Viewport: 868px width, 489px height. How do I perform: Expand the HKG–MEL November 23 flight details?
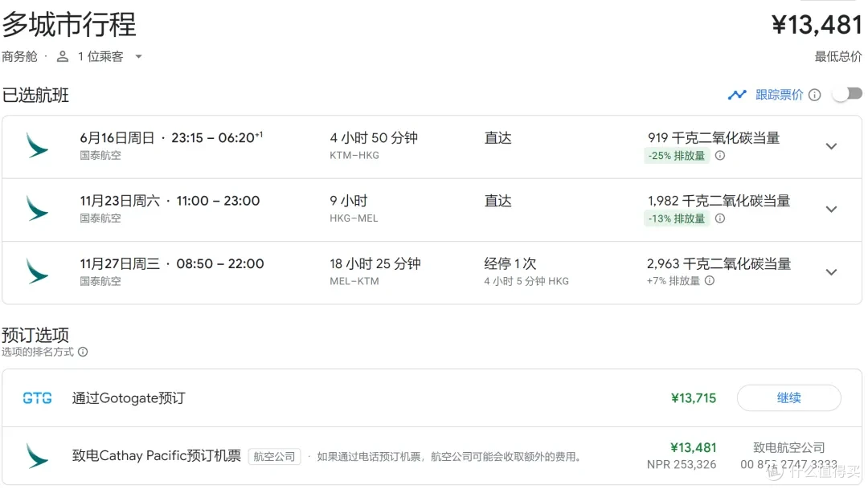831,209
